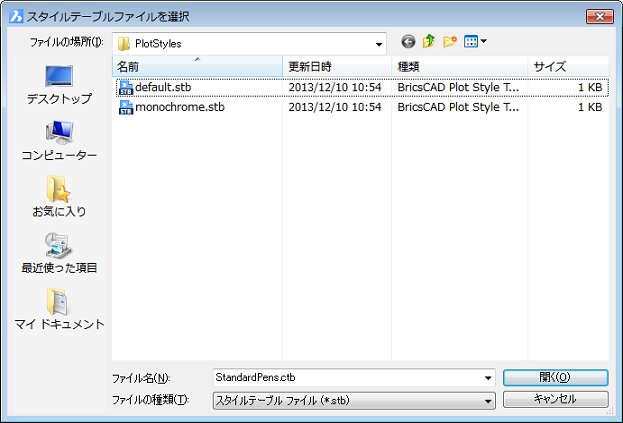Click the type cell of monochrome.stb
Image resolution: width=623 pixels, height=423 pixels.
458,107
